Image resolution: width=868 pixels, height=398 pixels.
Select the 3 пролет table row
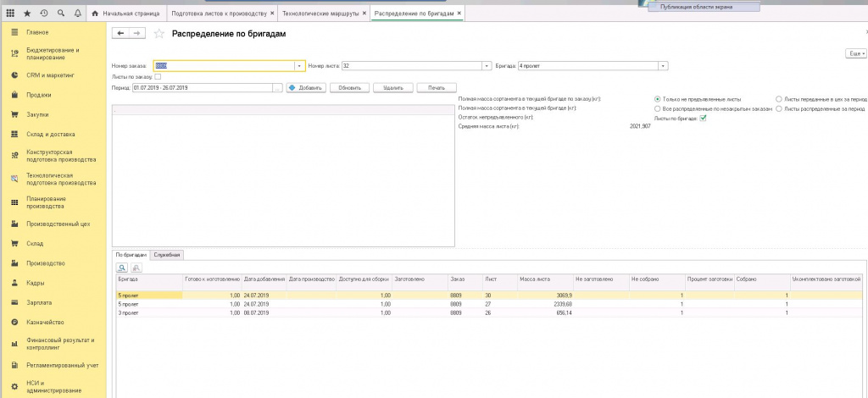point(489,312)
